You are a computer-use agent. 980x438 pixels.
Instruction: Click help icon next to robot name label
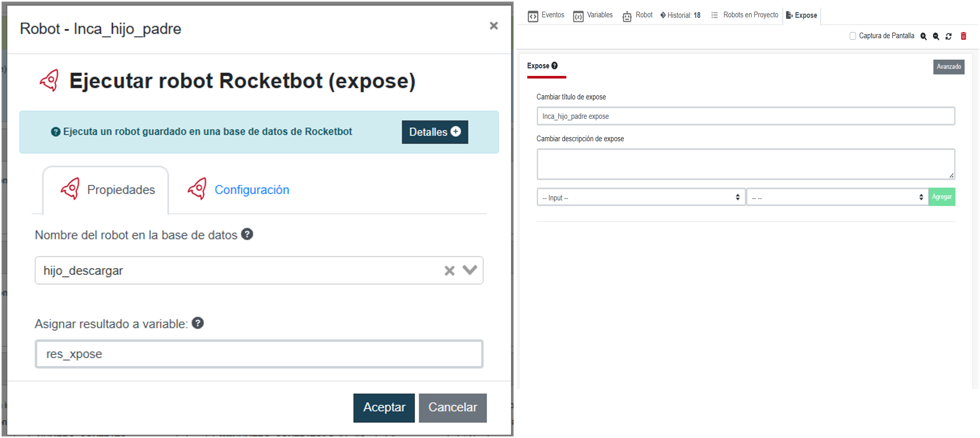[247, 234]
